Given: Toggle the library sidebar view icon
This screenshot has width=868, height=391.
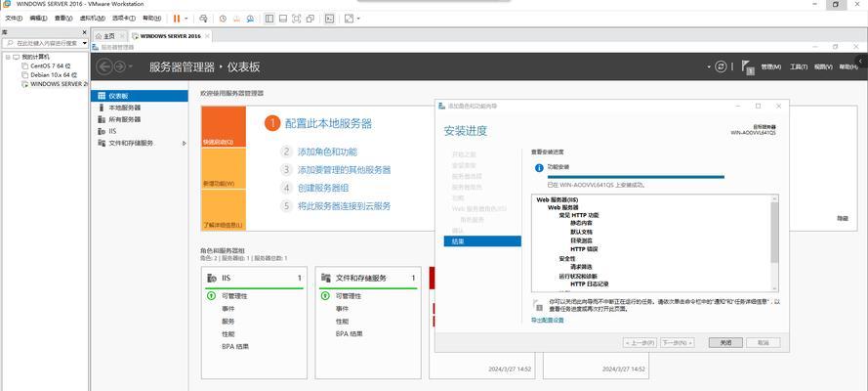Looking at the screenshot, I should tap(269, 19).
